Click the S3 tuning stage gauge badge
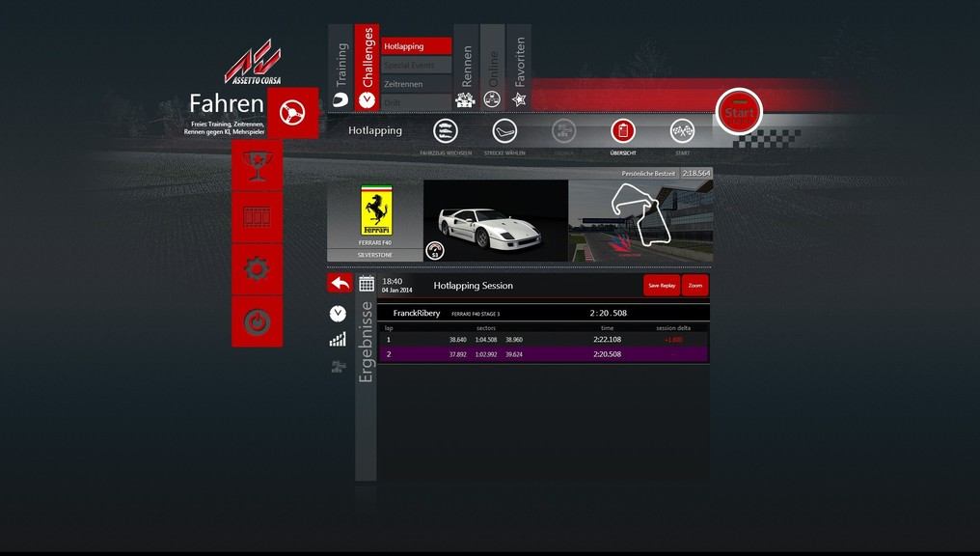This screenshot has width=980, height=556. [435, 251]
